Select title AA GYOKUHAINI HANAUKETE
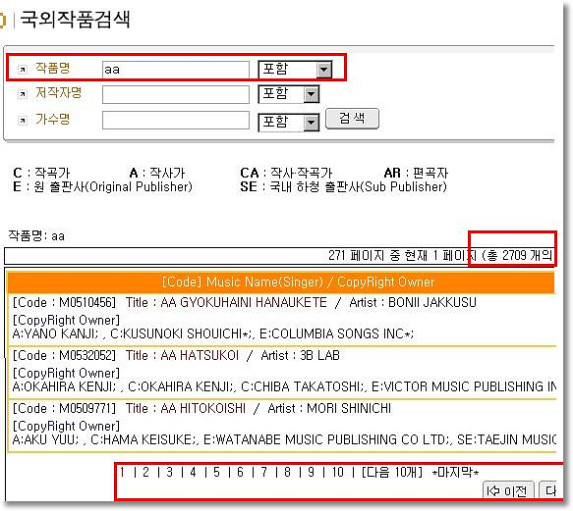This screenshot has width=573, height=511. point(243,303)
